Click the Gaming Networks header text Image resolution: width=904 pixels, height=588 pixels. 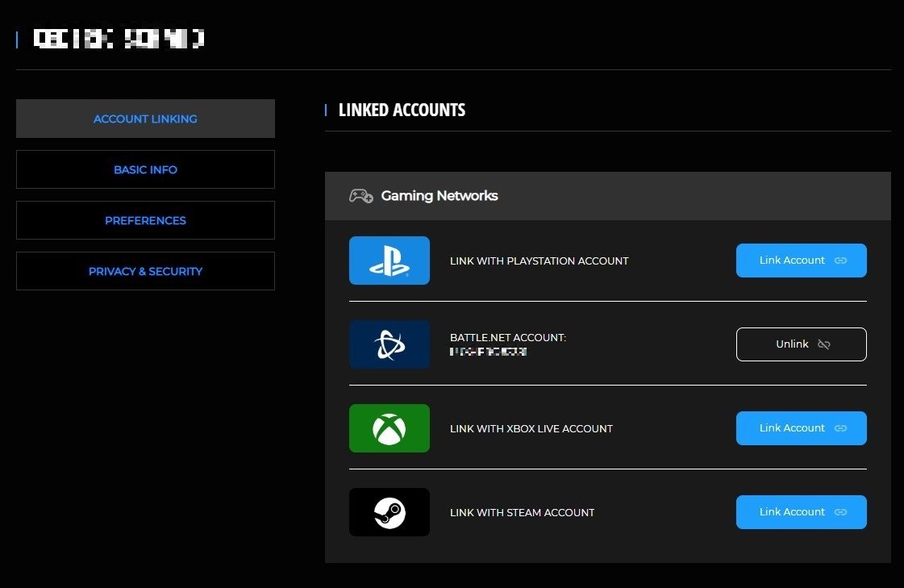(x=439, y=196)
